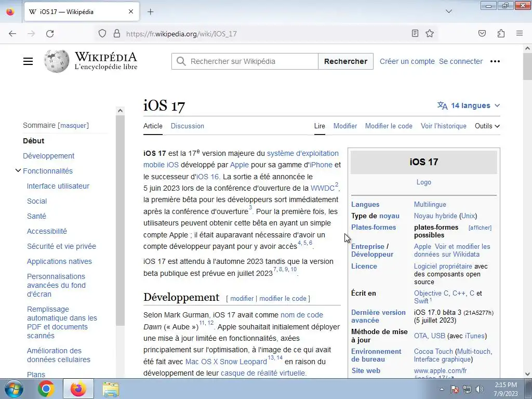Open Firefox application menu hamburger icon
The width and height of the screenshot is (532, 399).
tap(520, 33)
